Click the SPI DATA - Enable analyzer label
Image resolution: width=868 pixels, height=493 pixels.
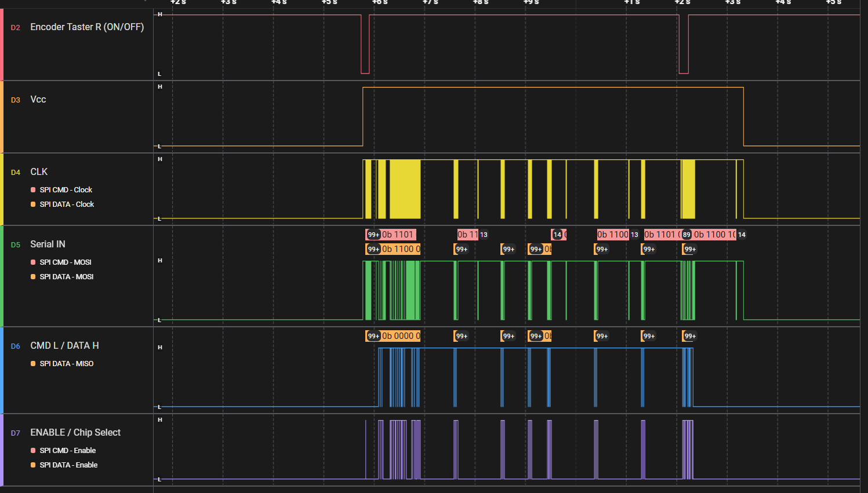coord(68,465)
